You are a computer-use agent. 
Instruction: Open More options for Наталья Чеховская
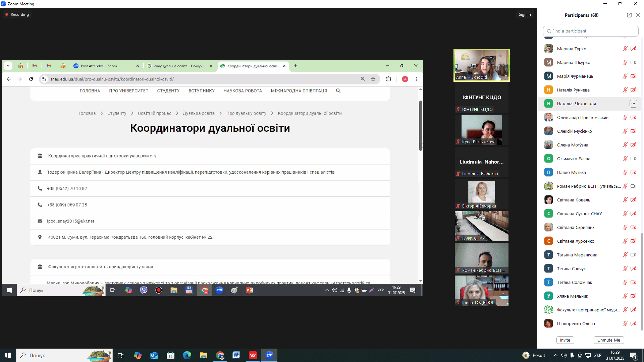point(633,104)
